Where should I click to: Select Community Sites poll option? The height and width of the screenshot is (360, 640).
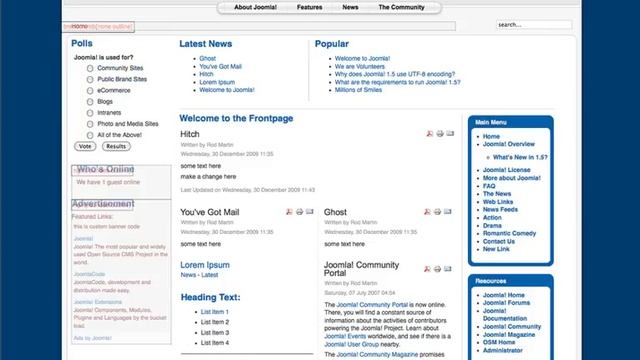[x=90, y=68]
